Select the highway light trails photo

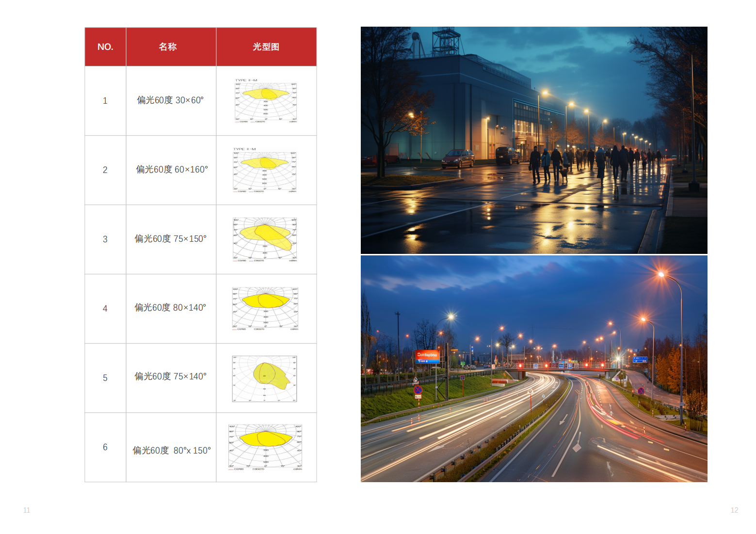click(x=533, y=369)
